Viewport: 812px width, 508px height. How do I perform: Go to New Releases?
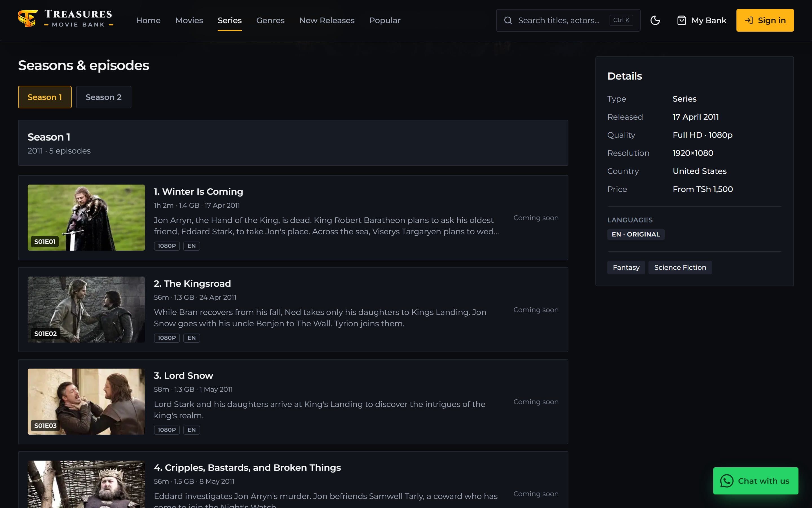point(327,21)
